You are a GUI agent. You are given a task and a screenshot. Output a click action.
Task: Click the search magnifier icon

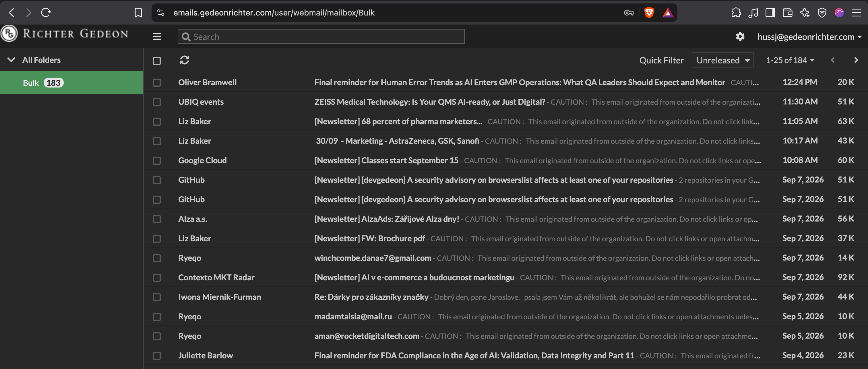point(186,37)
